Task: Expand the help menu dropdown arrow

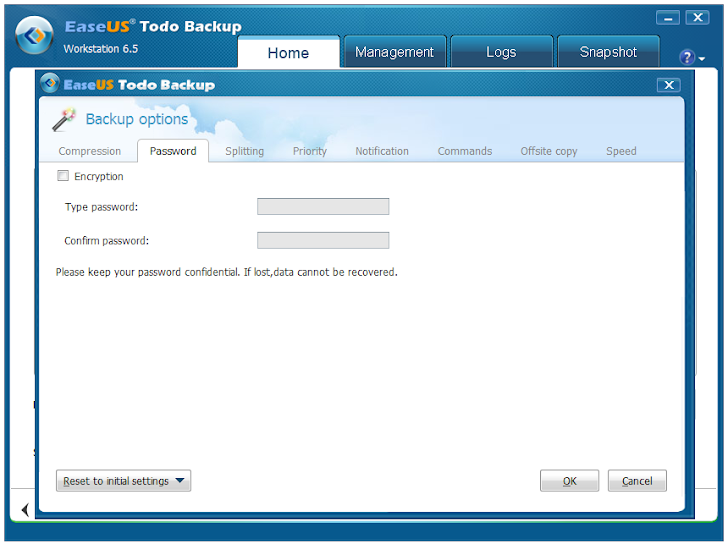Action: [702, 59]
